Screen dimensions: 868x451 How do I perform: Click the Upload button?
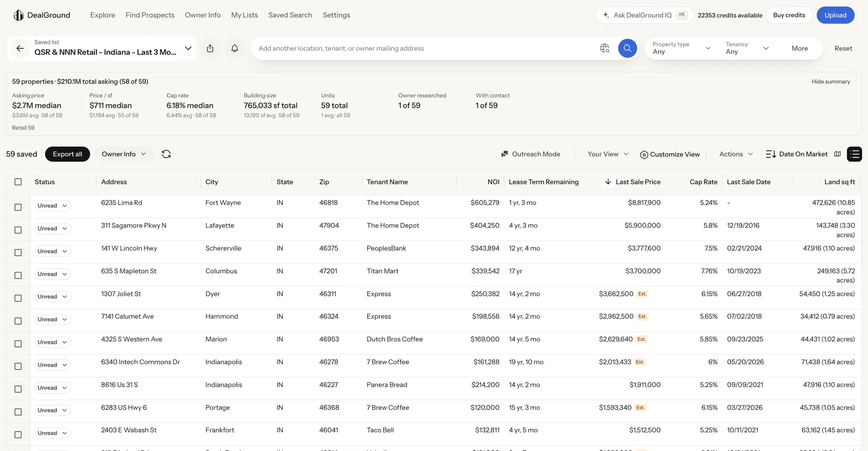coord(835,15)
